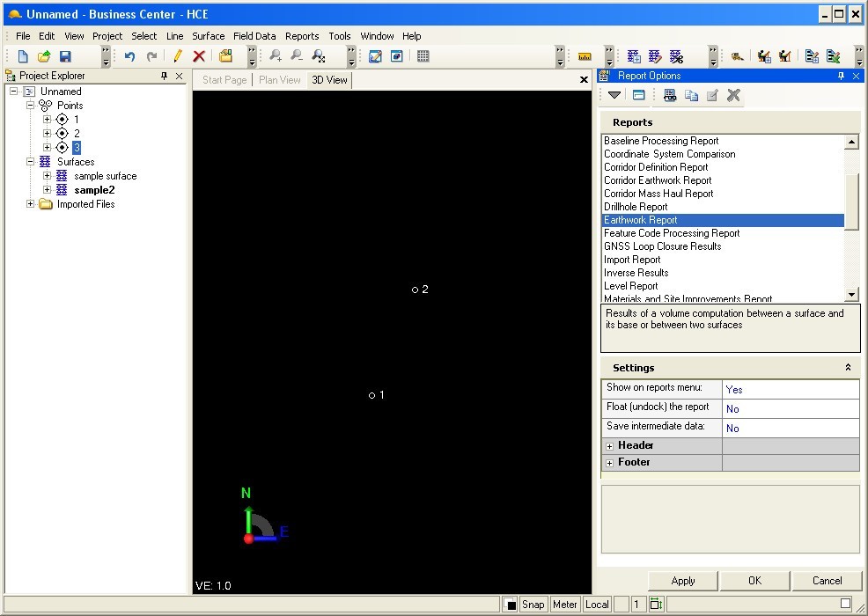
Task: Click the document icon with pencil and plus
Action: 812,56
